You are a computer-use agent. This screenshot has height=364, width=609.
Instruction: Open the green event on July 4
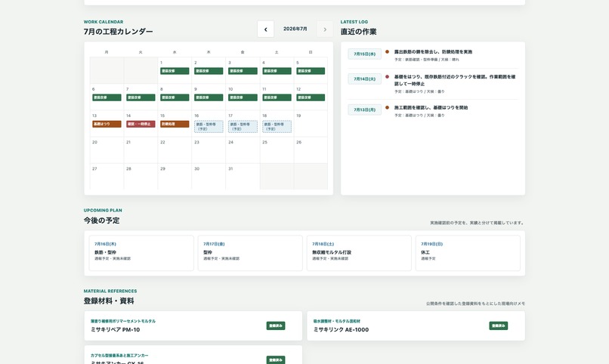(277, 71)
